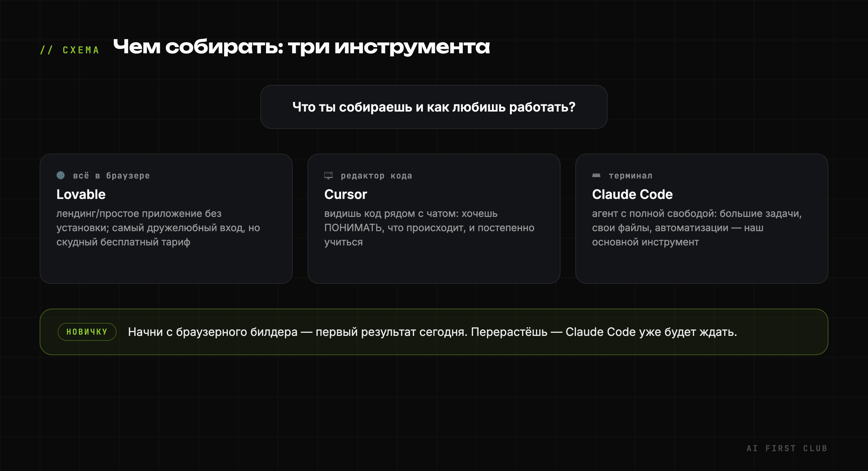Click the терминал label
Screen dimensions: 868x471
tap(631, 175)
